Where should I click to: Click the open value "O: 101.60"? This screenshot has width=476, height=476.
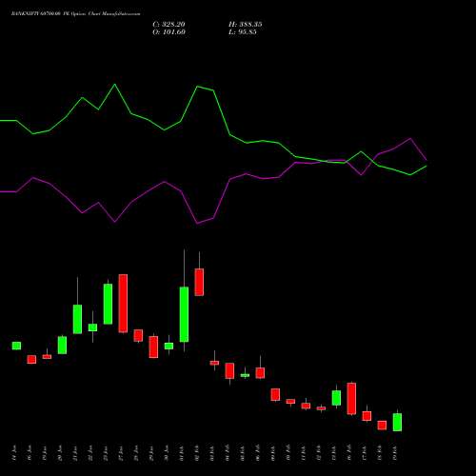(x=169, y=32)
